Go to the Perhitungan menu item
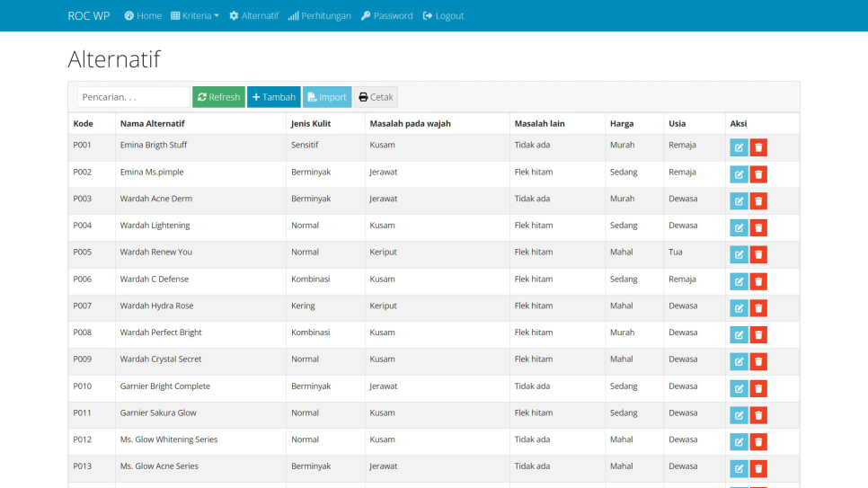 tap(319, 16)
